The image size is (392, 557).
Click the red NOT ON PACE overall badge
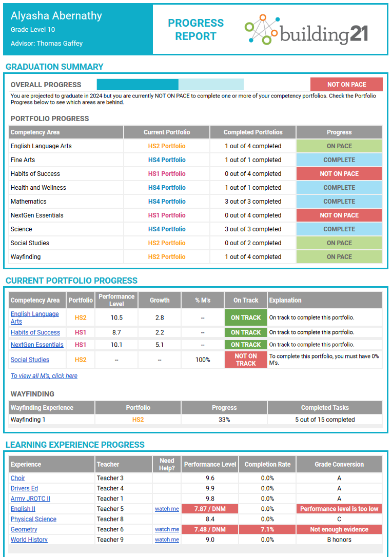point(346,85)
